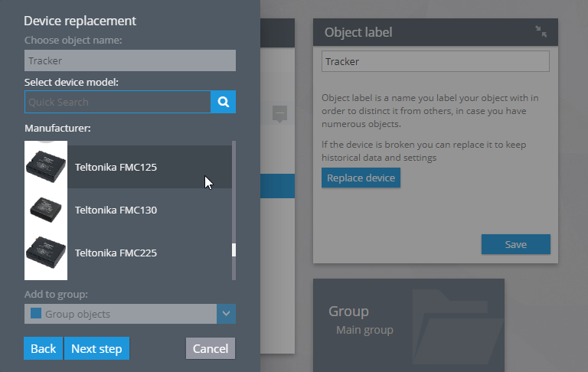Focus the Quick Search input field
588x372 pixels.
(x=117, y=102)
